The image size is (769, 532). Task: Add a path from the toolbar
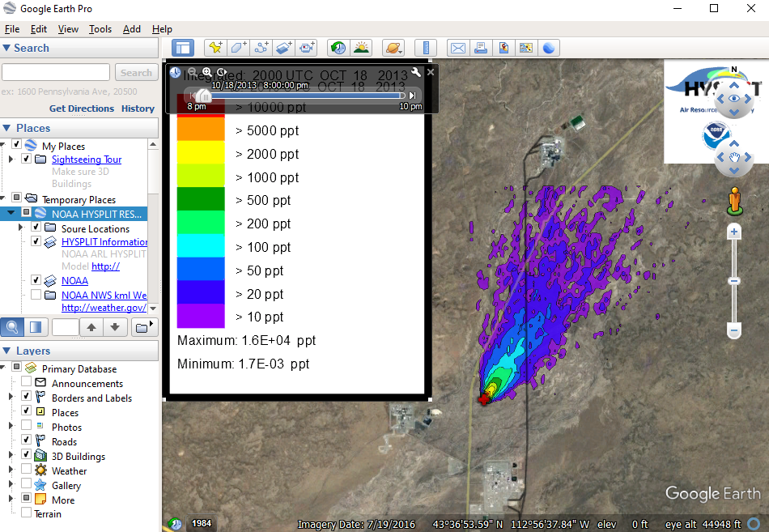coord(261,48)
